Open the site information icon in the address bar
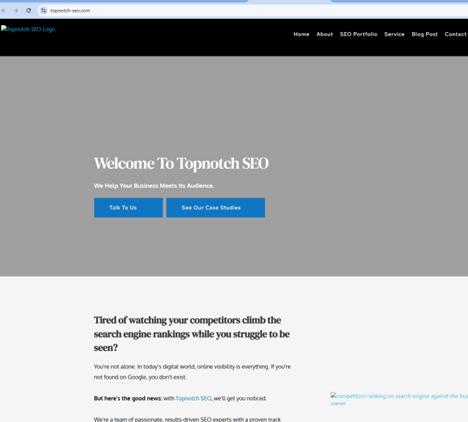The image size is (468, 422). click(x=44, y=11)
